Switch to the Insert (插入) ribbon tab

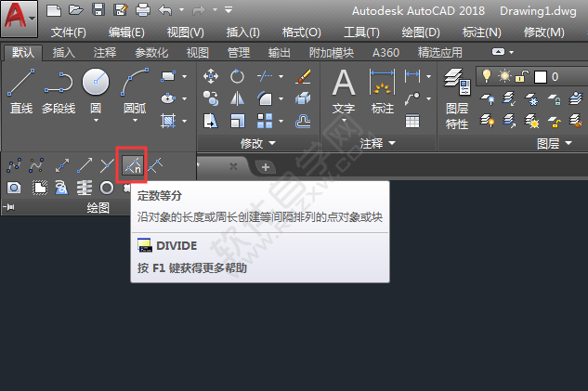coord(64,53)
